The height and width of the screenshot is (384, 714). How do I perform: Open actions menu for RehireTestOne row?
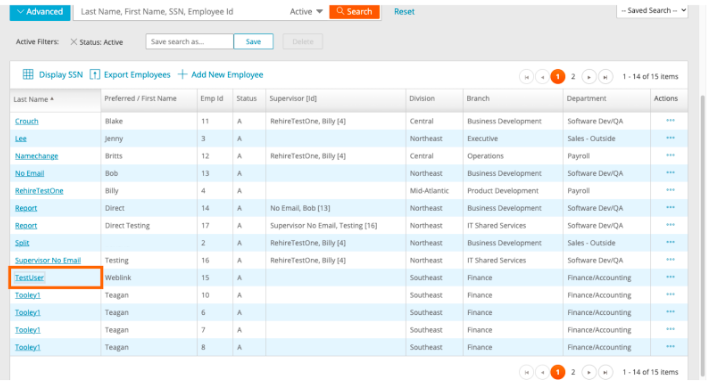[670, 190]
